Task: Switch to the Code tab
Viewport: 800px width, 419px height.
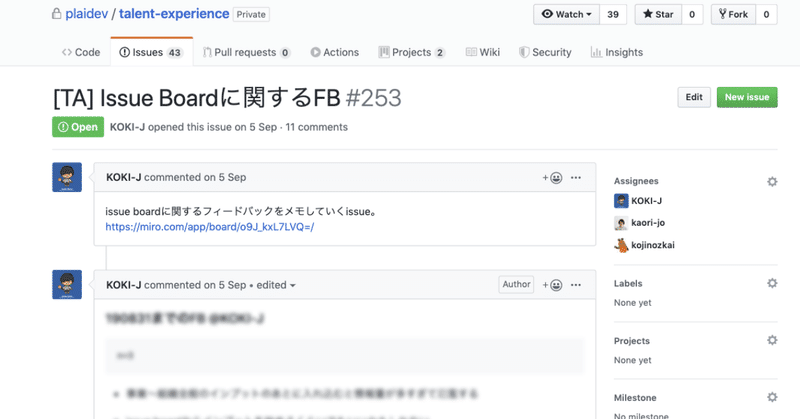Action: pyautogui.click(x=81, y=52)
